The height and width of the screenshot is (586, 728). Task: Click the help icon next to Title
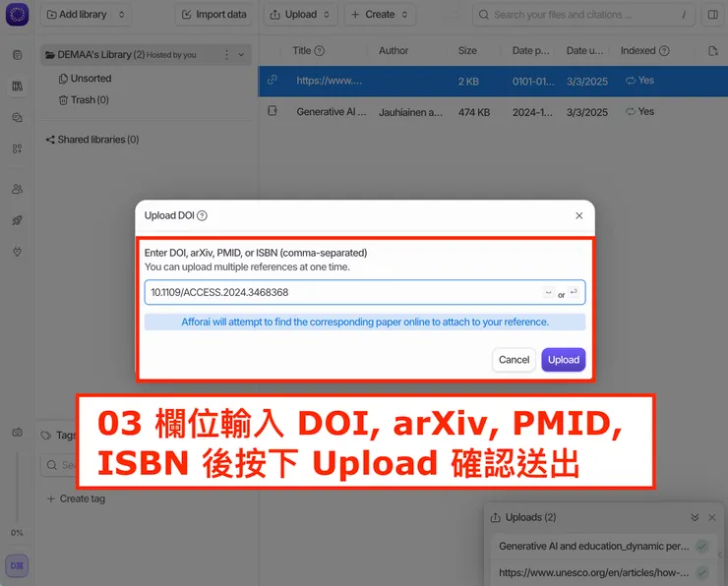[x=320, y=51]
